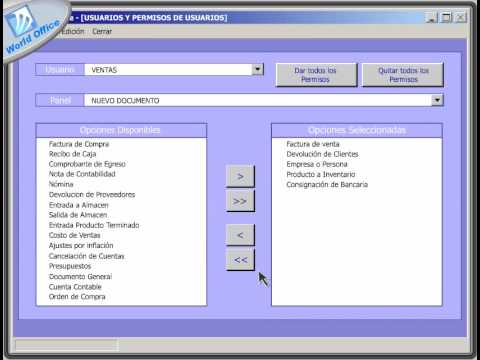Open the Cerrar menu
Screen dimensions: 480x360
[102, 32]
